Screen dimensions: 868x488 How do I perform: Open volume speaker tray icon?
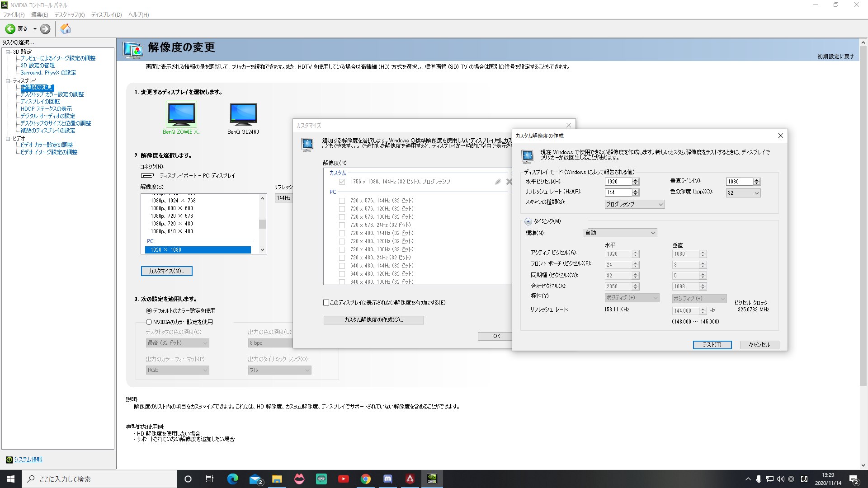[x=781, y=479]
